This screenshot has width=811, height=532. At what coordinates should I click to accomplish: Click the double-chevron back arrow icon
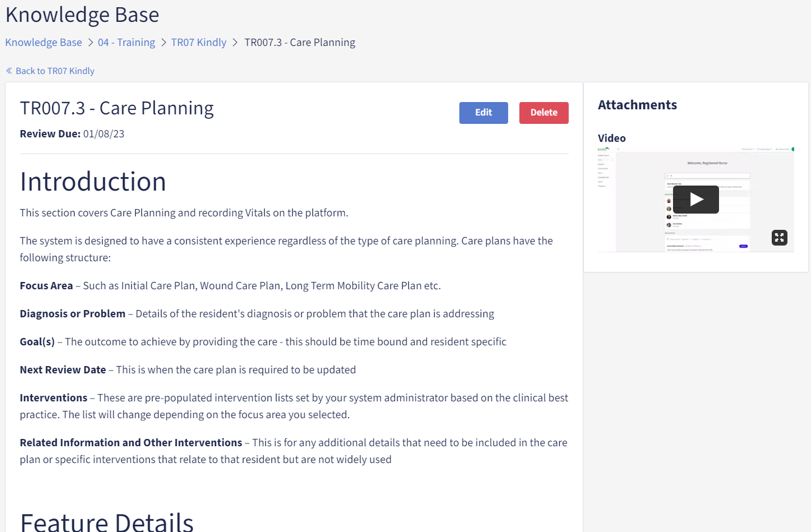point(9,71)
